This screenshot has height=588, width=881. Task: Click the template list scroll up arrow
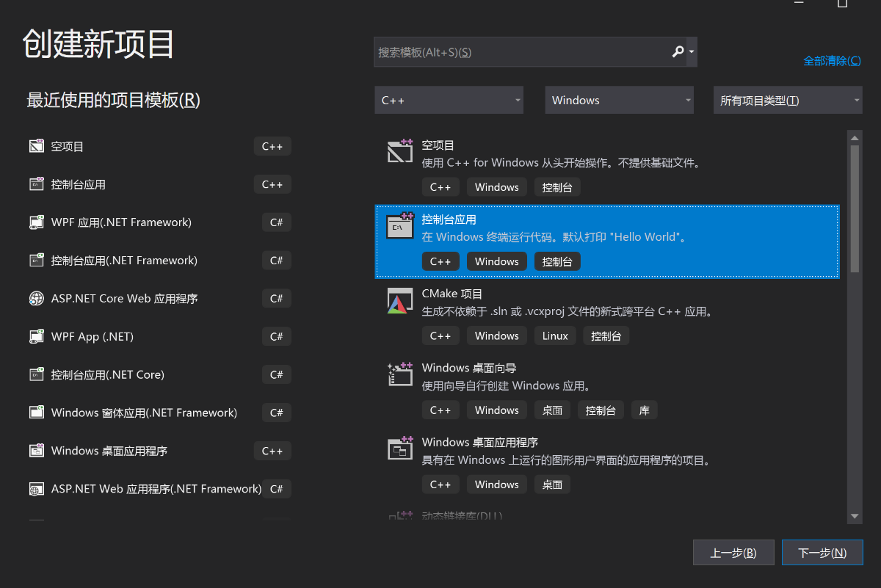pos(855,137)
